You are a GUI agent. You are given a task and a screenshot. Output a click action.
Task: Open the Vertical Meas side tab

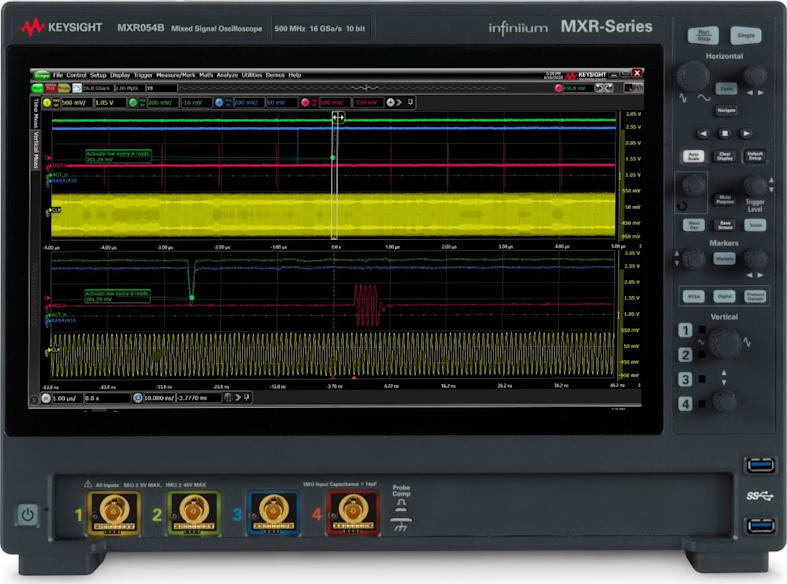point(35,150)
